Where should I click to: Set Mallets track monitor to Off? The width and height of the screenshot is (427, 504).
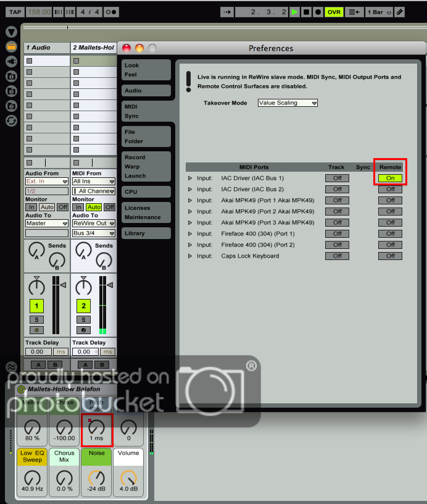(110, 208)
